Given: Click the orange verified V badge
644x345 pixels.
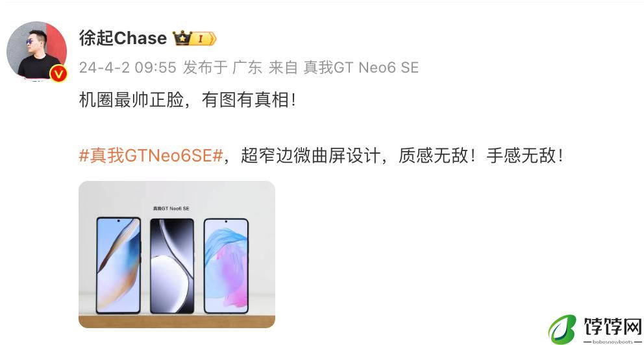Looking at the screenshot, I should (58, 74).
